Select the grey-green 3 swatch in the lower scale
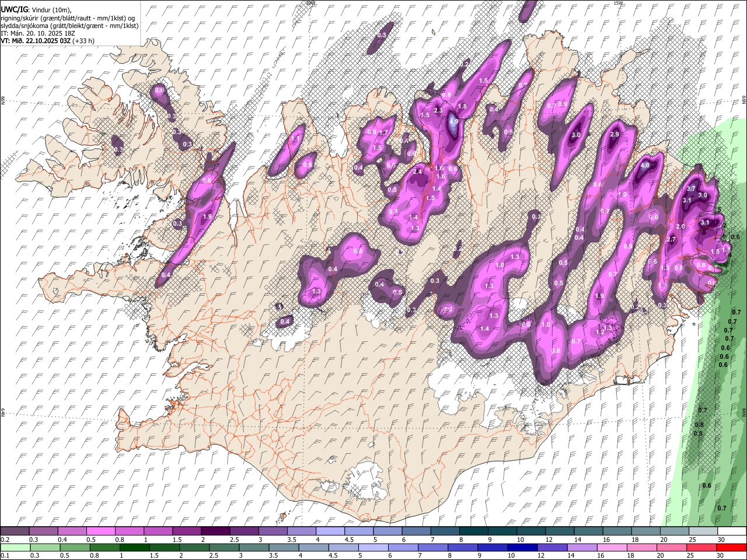747x560 pixels. (254, 547)
